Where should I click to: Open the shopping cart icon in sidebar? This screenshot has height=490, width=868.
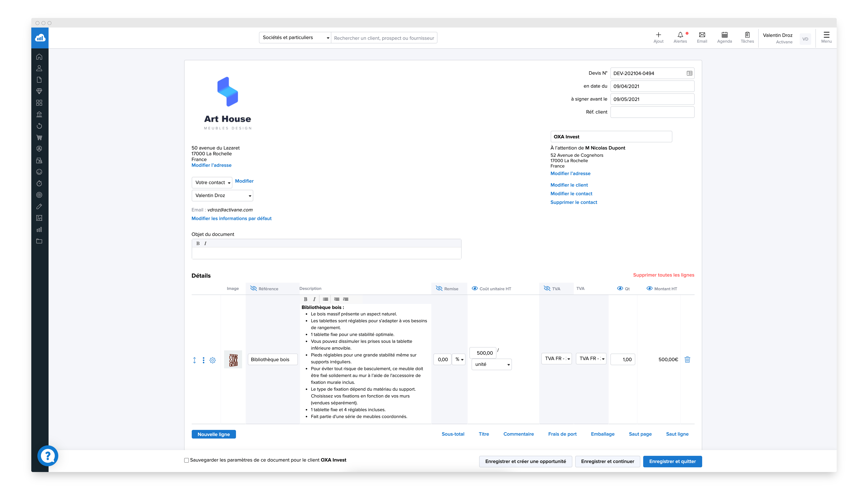pyautogui.click(x=39, y=137)
